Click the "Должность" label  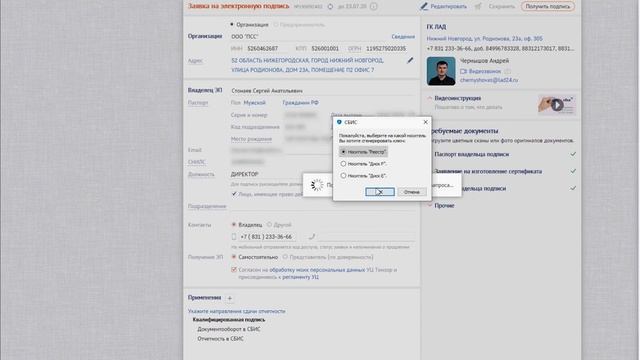(201, 174)
